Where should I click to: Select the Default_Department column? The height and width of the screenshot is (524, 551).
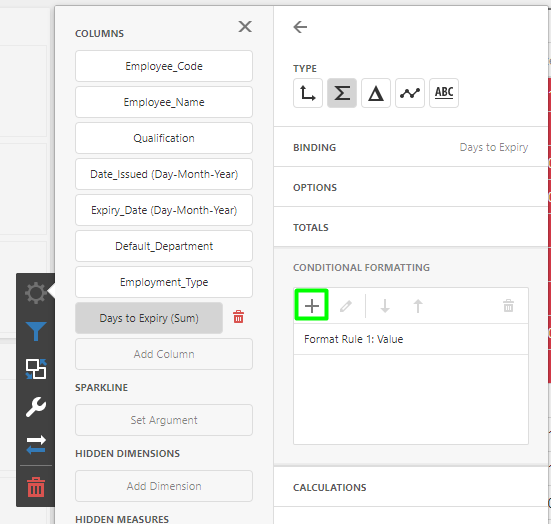coord(164,246)
